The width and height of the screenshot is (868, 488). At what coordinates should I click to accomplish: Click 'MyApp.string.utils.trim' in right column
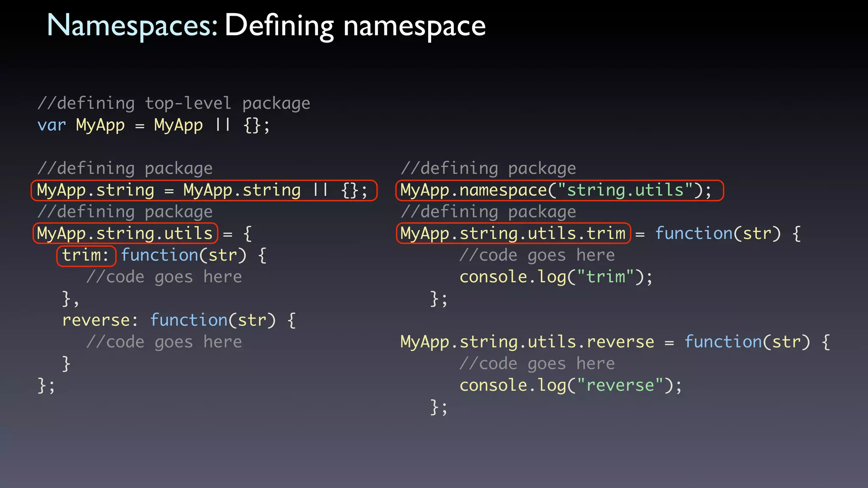click(513, 233)
